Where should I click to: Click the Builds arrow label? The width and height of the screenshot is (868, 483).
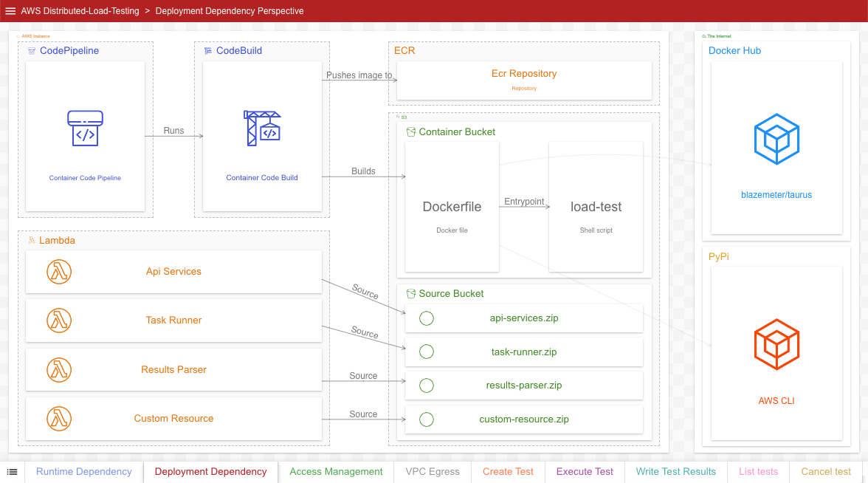click(363, 171)
